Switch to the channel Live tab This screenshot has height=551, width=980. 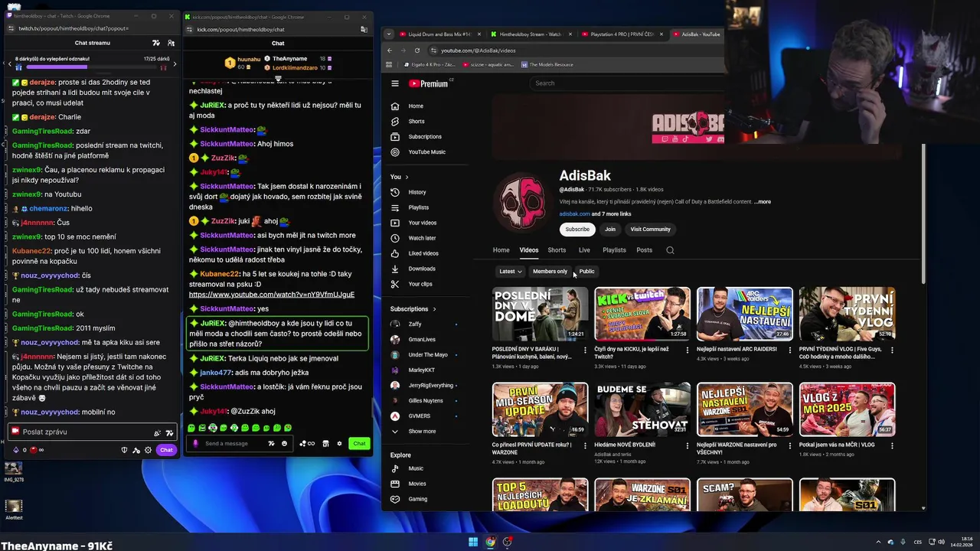584,250
